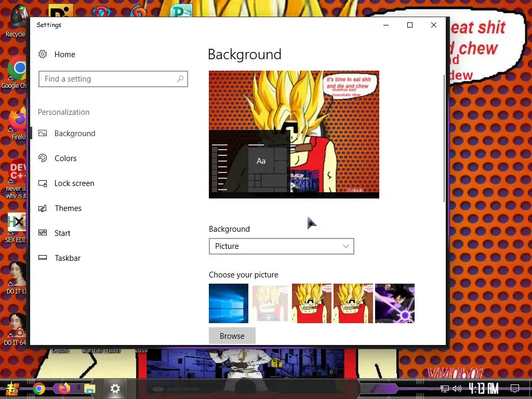Click the Settings gear taskbar icon

coord(115,389)
